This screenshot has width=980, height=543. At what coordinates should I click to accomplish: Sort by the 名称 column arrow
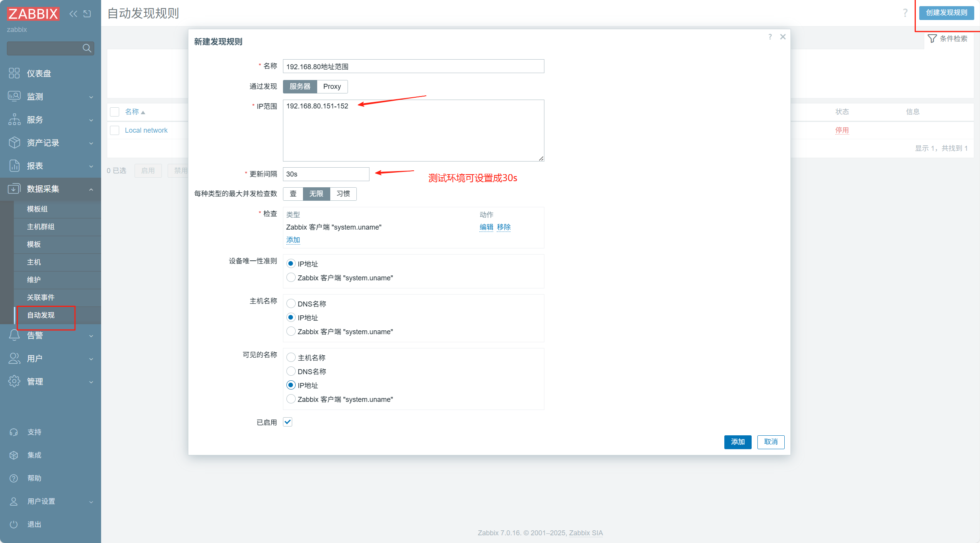click(143, 112)
